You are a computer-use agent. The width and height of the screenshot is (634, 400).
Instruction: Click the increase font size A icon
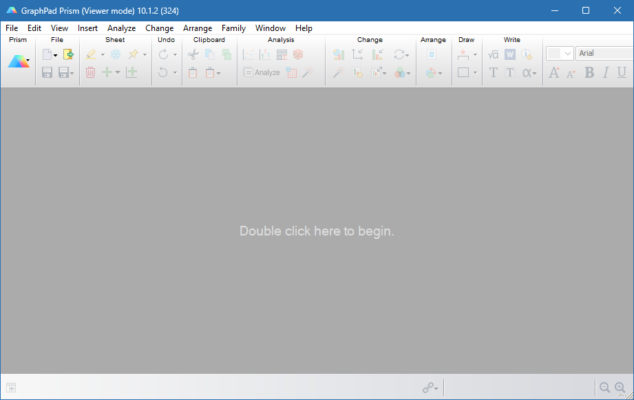[554, 72]
